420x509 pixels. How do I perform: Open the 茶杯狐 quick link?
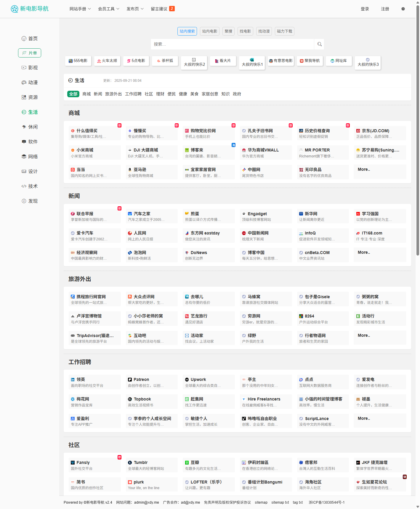point(165,61)
